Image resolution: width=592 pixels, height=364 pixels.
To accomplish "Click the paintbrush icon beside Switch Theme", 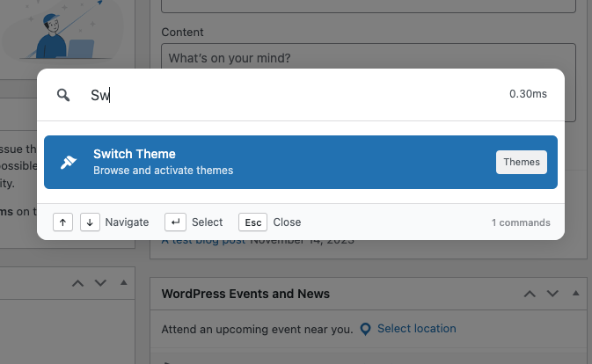I will pyautogui.click(x=69, y=162).
